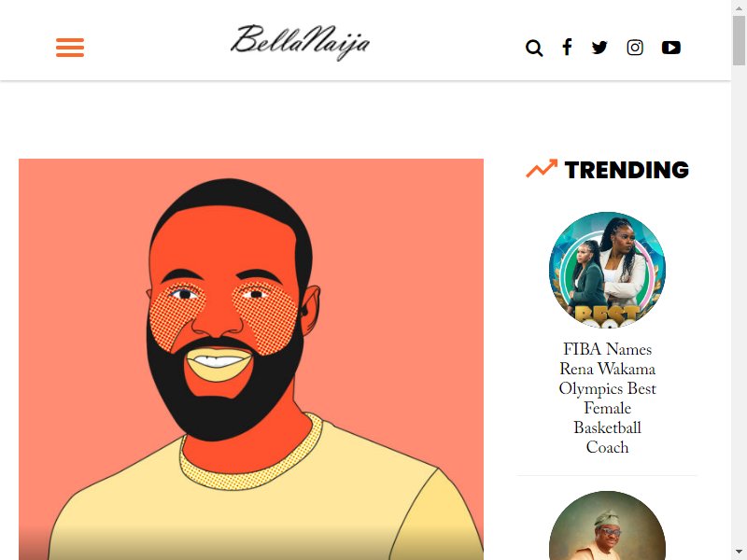Open the Instagram icon link
Viewport: 747px width, 560px height.
635,48
